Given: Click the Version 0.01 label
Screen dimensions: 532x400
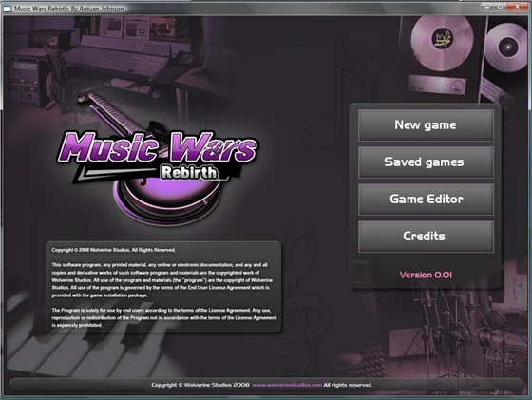Looking at the screenshot, I should pos(426,275).
